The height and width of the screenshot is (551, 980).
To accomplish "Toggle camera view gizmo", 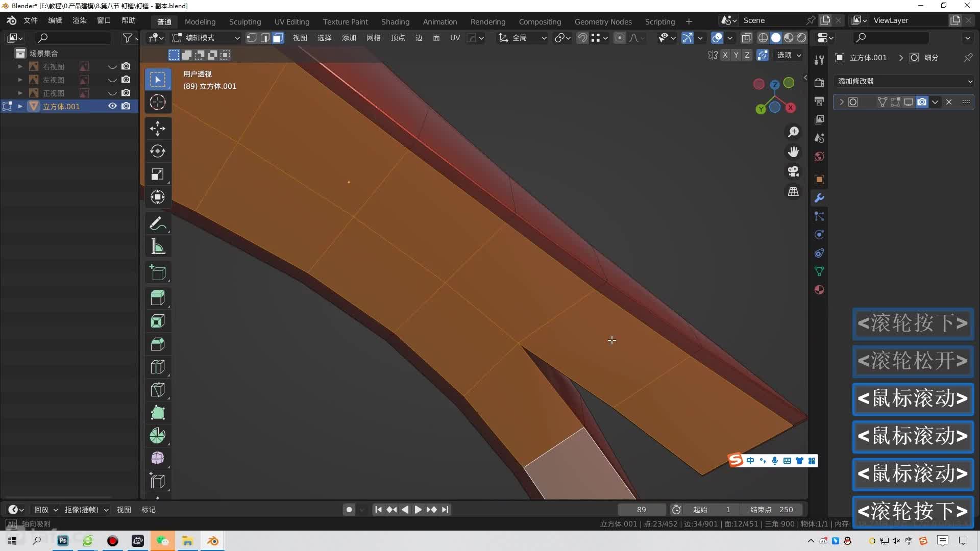I will (793, 171).
